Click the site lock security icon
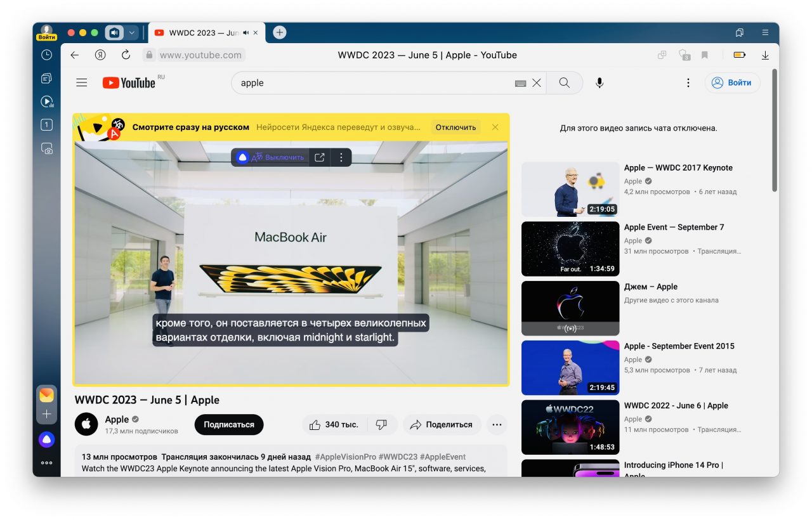The width and height of the screenshot is (812, 520). [x=149, y=55]
